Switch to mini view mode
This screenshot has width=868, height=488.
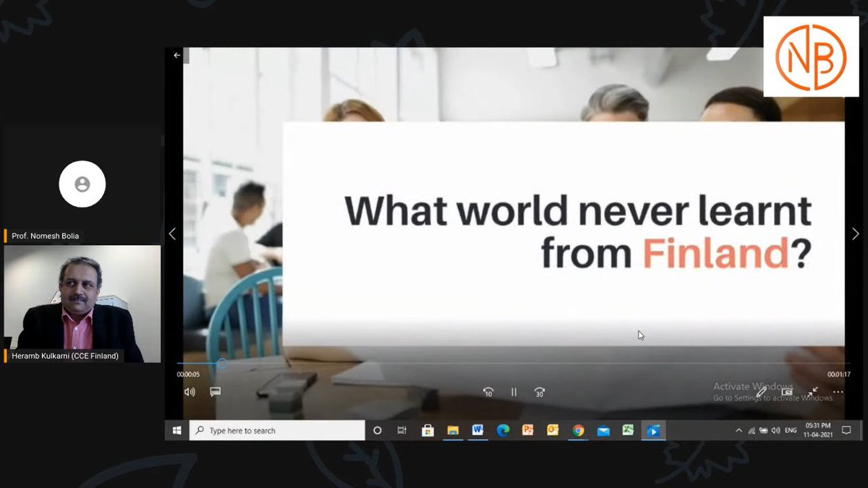(787, 392)
